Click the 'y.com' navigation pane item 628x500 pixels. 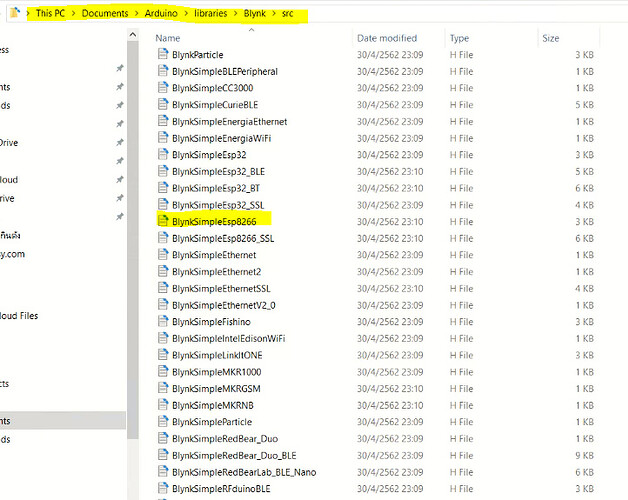[12, 254]
